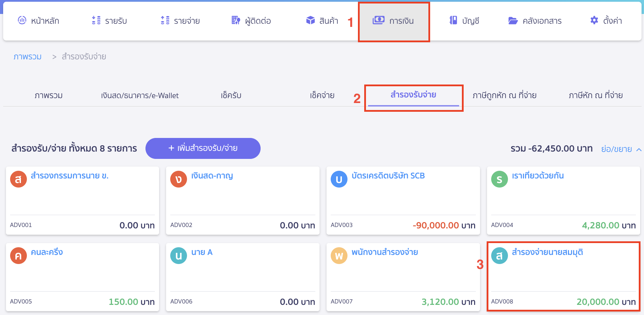Viewport: 644px width, 315px height.
Task: Click the yellow avatar of พนักงานสำรองจ่าย
Action: coord(339,256)
